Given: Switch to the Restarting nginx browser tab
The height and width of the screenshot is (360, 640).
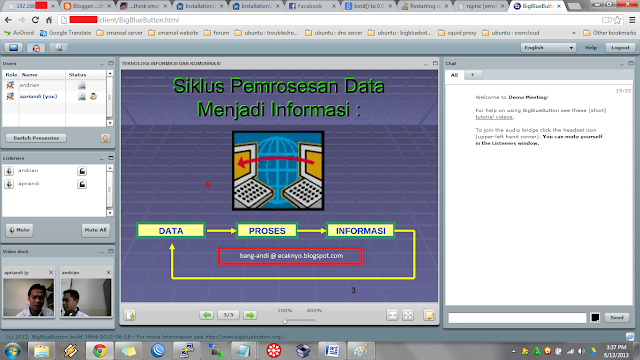Looking at the screenshot, I should click(424, 6).
